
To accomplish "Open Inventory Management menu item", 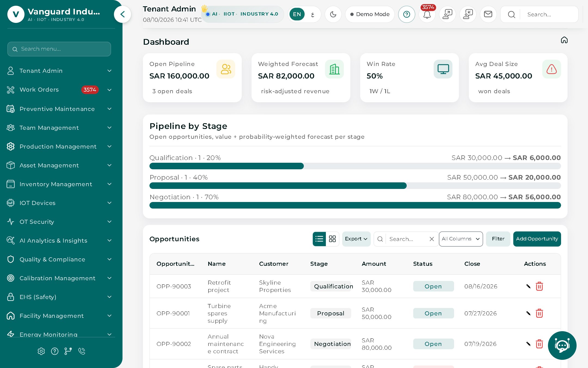I will [x=59, y=184].
